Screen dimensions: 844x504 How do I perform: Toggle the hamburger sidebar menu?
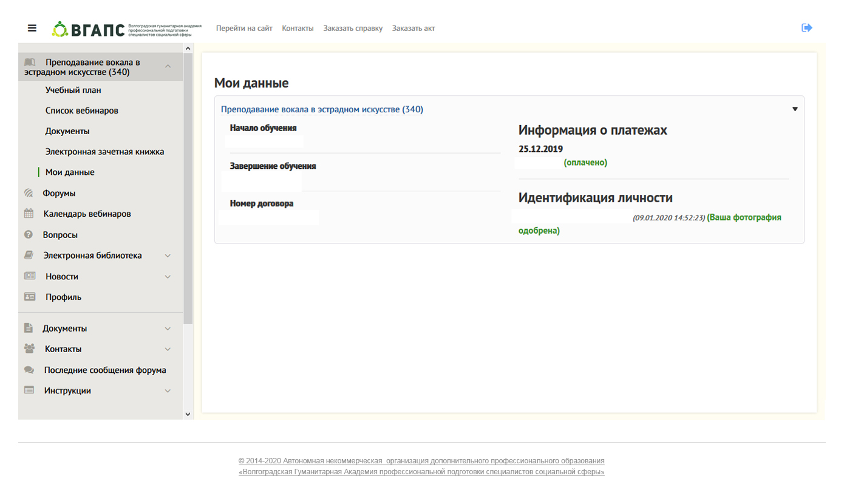pos(32,28)
